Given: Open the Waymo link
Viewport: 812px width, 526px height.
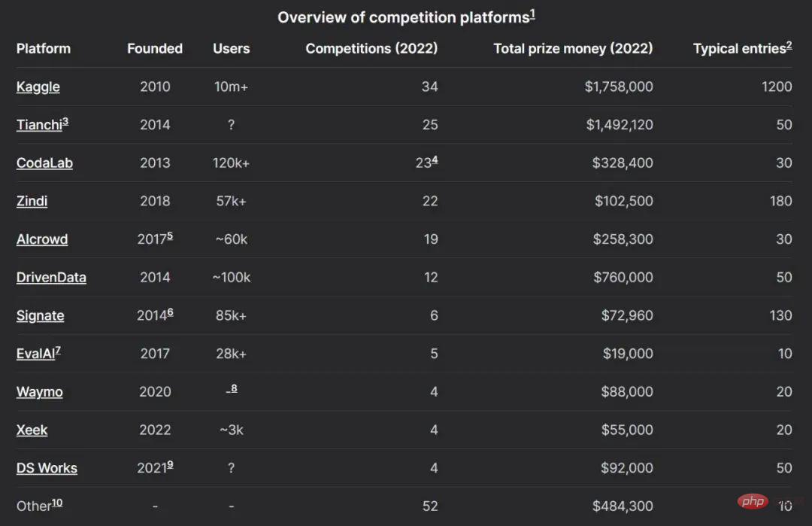Looking at the screenshot, I should click(x=39, y=393).
